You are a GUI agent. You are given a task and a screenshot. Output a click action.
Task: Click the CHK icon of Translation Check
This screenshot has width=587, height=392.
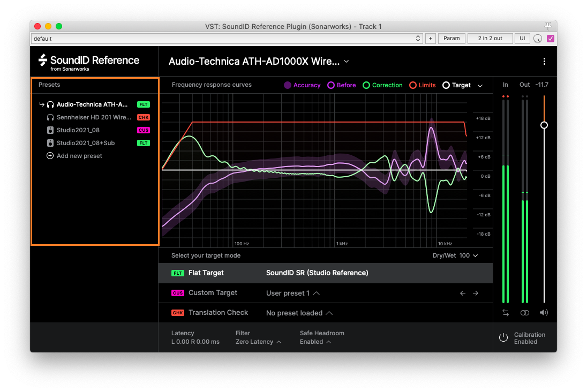pos(178,313)
